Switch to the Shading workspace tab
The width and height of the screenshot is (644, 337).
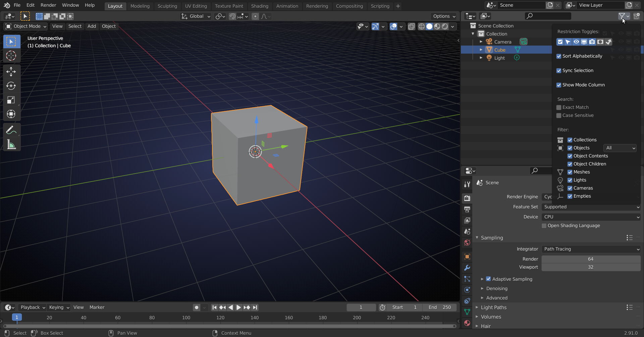260,6
